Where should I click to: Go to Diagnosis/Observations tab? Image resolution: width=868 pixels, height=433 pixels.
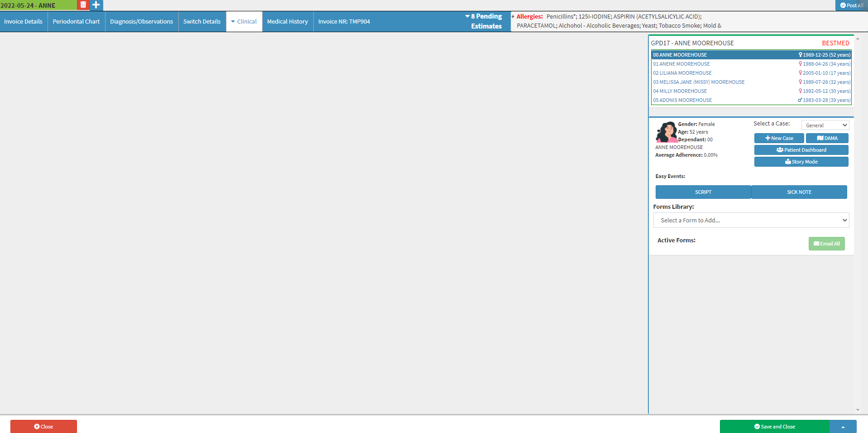(x=141, y=21)
